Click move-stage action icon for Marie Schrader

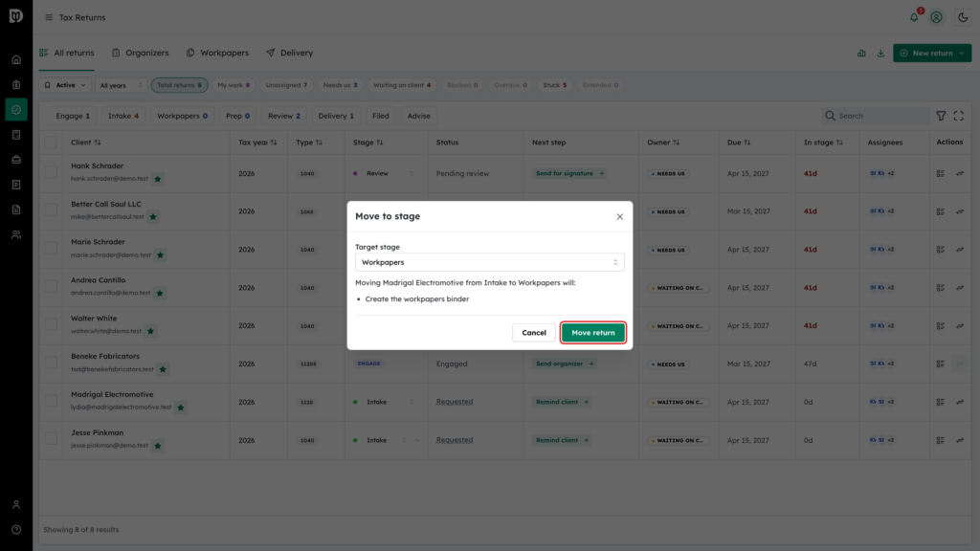[x=960, y=250]
